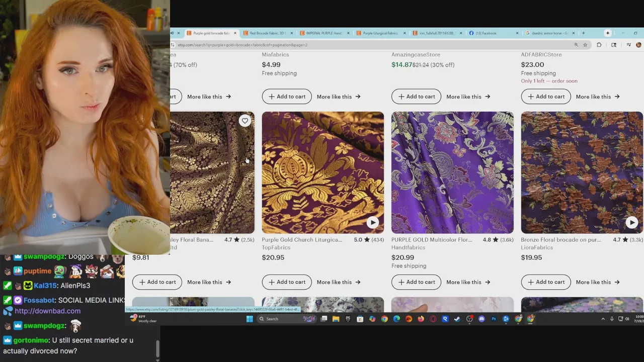This screenshot has height=362, width=644.
Task: Add TopFabrics $20.95 fabric to cart
Action: point(287,282)
